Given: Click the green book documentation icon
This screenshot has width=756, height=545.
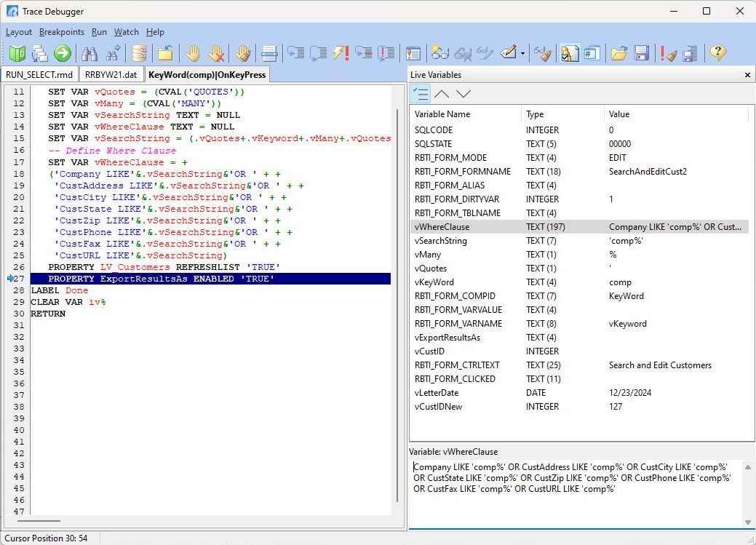Looking at the screenshot, I should pos(17,53).
